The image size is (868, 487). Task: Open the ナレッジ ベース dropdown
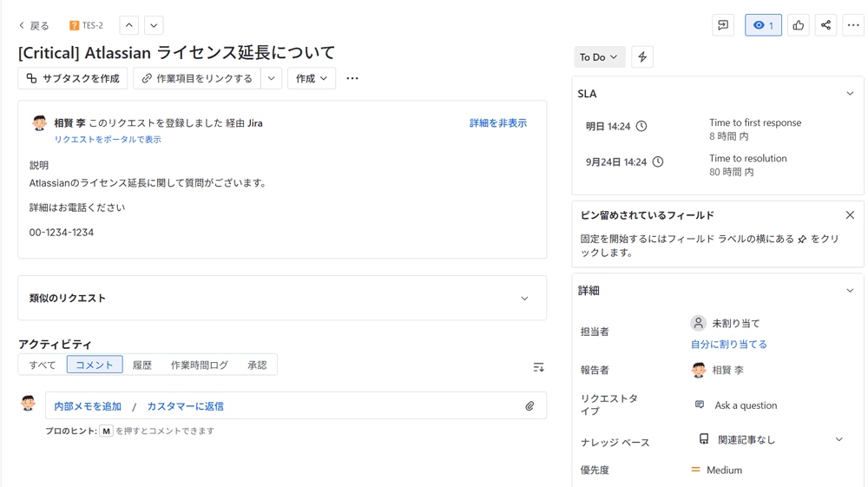838,439
